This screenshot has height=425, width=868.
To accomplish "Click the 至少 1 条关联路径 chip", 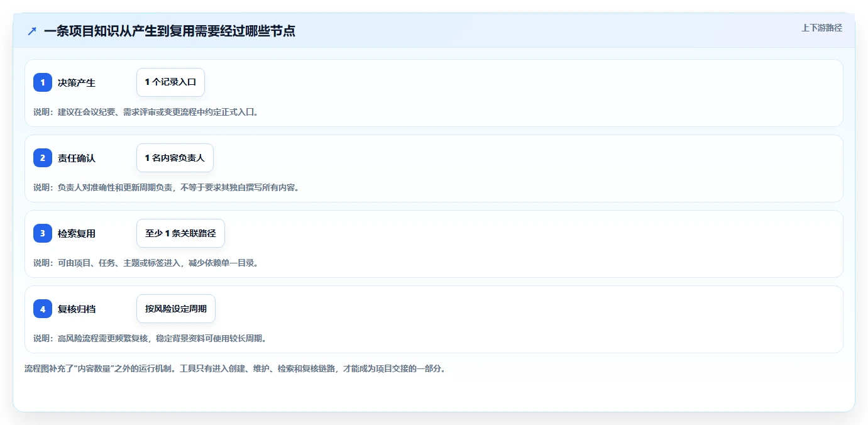I will point(180,233).
